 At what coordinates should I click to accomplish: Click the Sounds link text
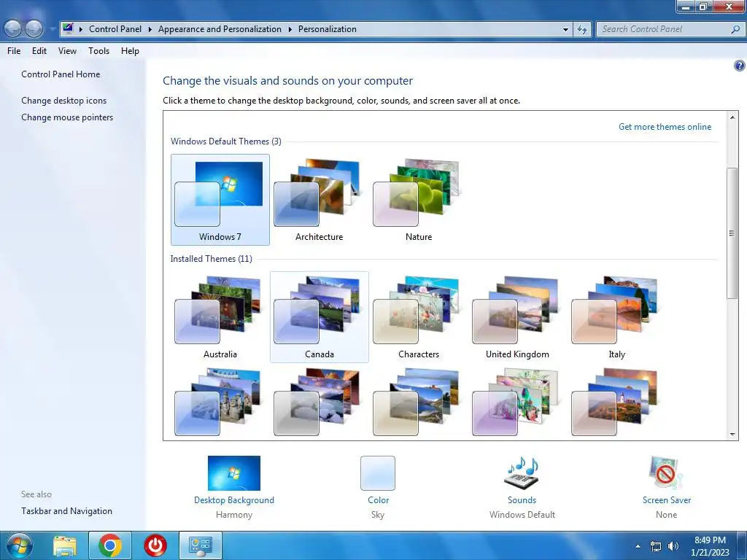522,500
